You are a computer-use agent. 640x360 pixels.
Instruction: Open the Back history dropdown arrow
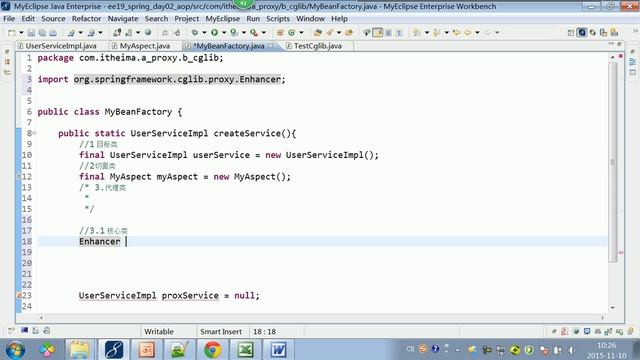coord(477,33)
